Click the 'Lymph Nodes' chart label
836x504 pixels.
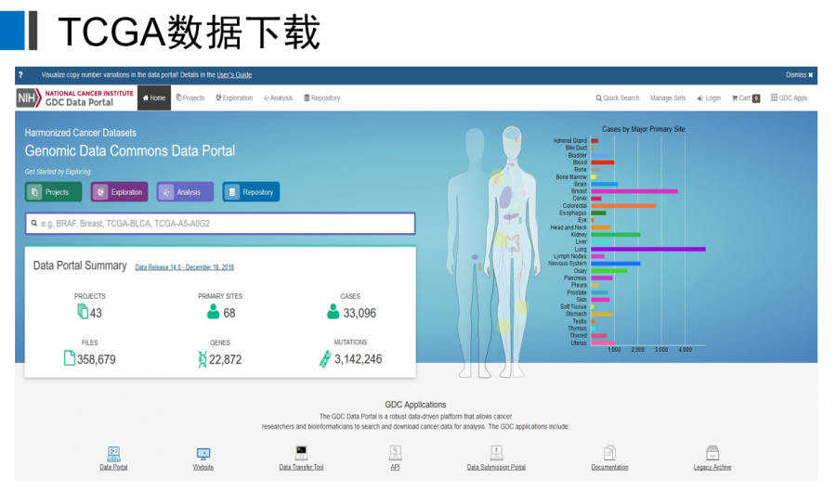click(570, 256)
